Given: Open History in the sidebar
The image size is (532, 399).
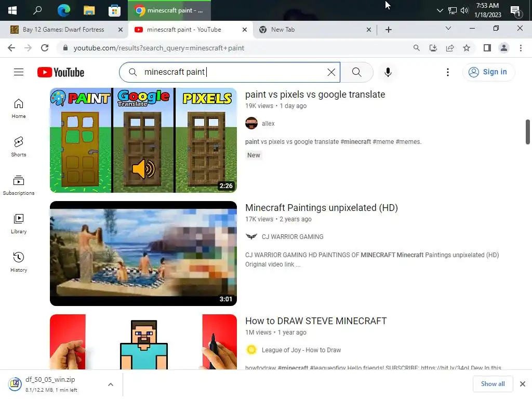Looking at the screenshot, I should (19, 262).
